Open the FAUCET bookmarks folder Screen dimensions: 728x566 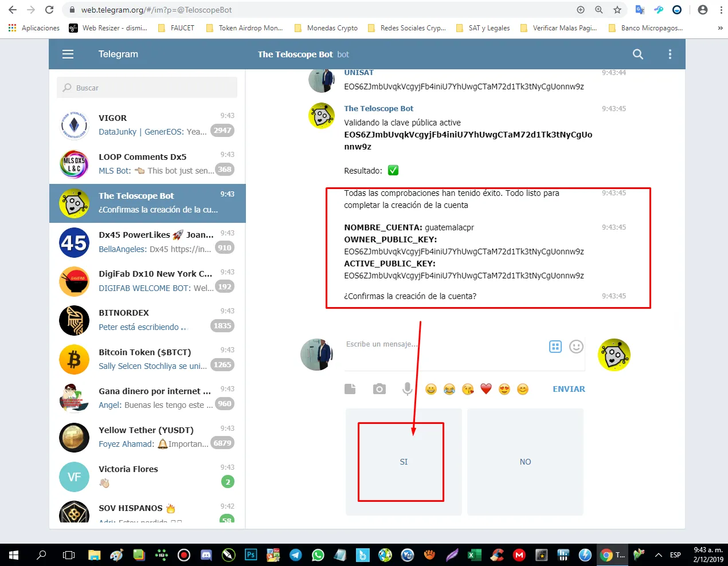pos(176,27)
